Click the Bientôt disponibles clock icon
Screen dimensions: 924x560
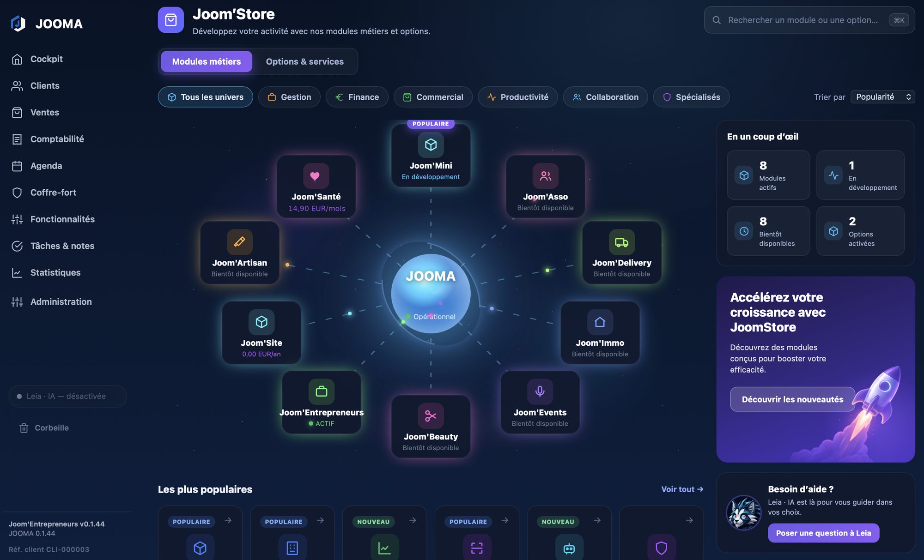point(744,231)
